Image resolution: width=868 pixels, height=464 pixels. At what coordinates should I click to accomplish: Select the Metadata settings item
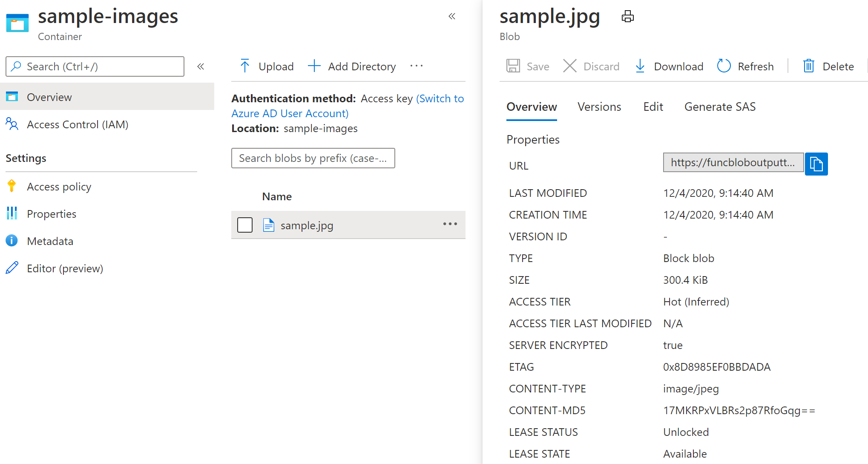pyautogui.click(x=50, y=241)
